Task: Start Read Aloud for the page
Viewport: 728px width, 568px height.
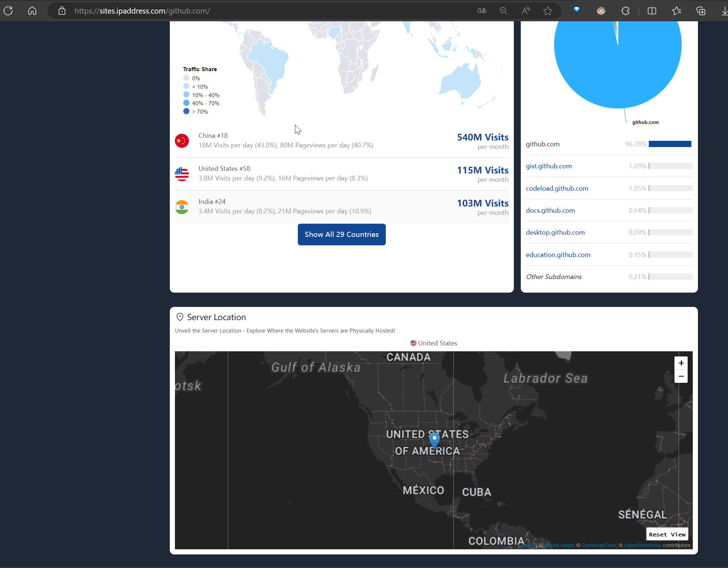Action: point(526,11)
